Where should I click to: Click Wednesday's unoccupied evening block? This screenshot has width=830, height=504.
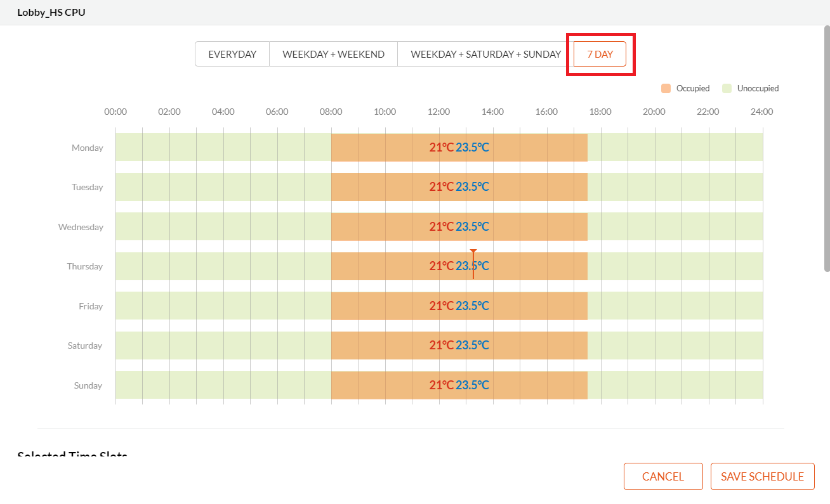[675, 226]
